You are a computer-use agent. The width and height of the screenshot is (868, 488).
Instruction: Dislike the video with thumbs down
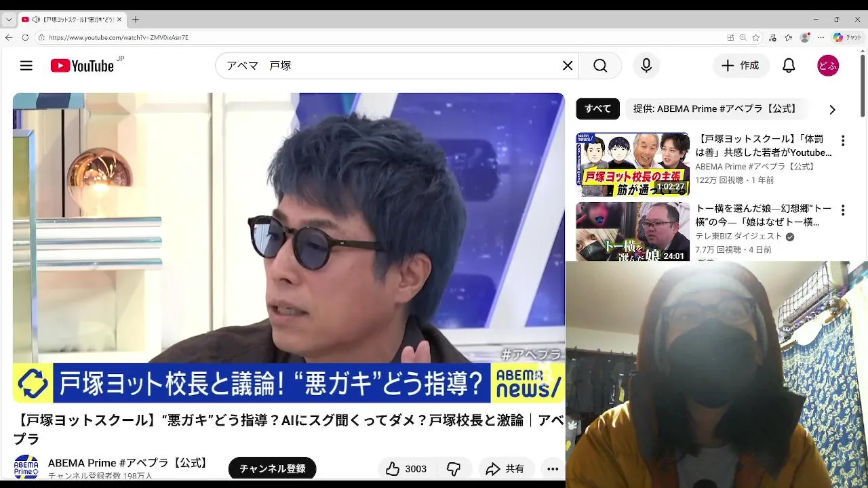(x=454, y=469)
